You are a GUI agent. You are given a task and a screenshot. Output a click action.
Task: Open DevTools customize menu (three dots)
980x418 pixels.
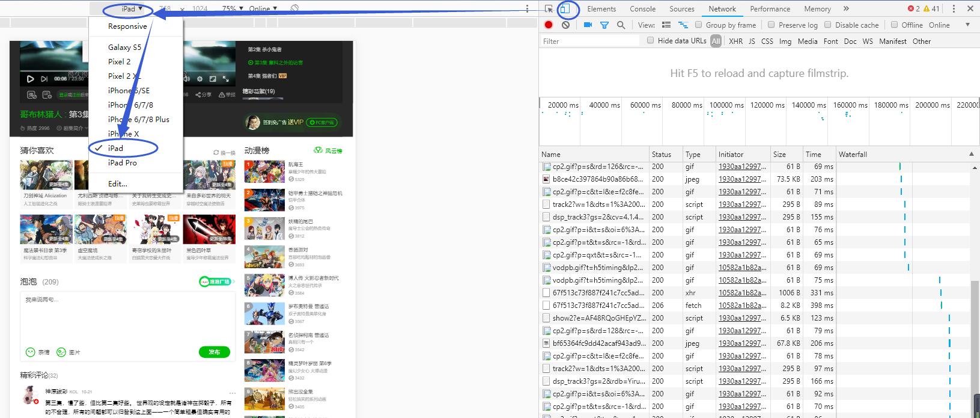(954, 9)
